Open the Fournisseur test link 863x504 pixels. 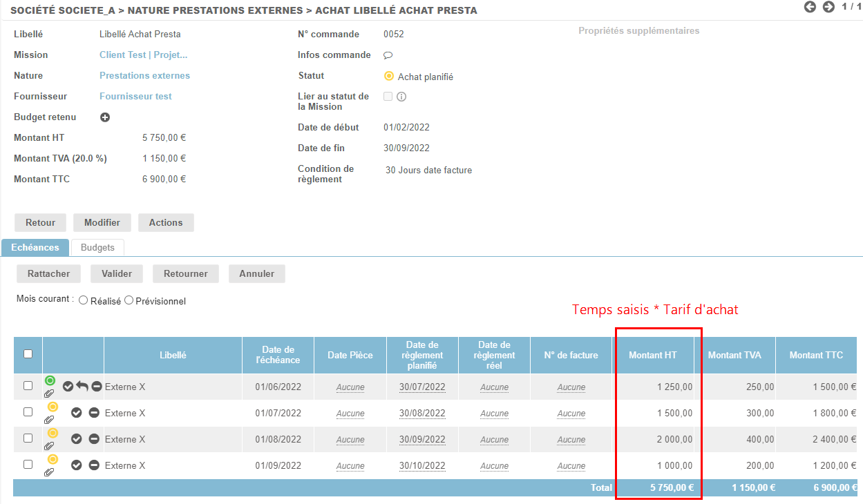[135, 97]
